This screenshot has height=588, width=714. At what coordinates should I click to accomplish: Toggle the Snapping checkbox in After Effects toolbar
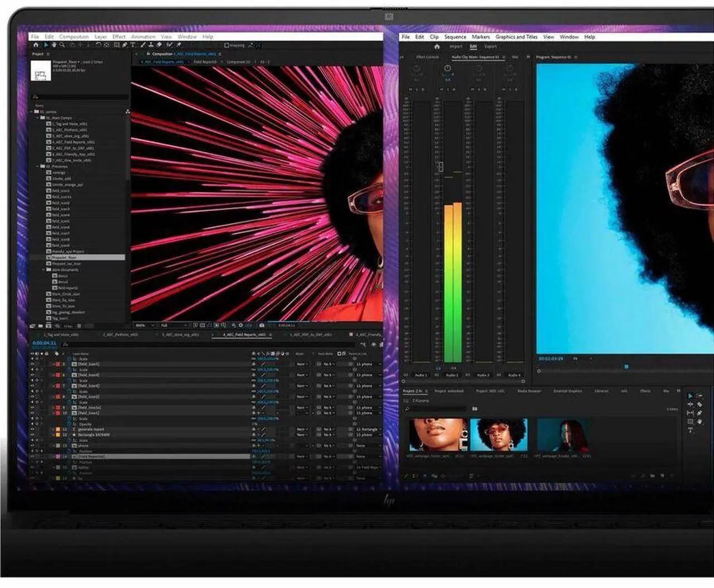coord(226,45)
